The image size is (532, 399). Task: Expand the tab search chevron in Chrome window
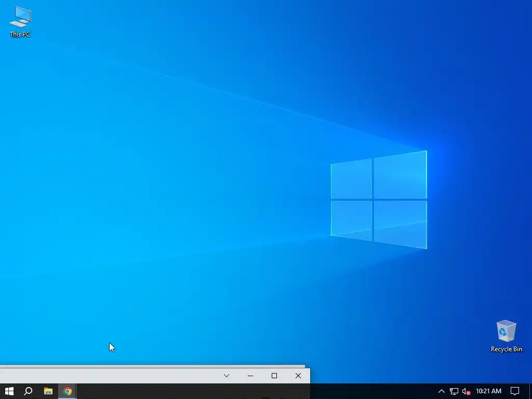point(227,376)
